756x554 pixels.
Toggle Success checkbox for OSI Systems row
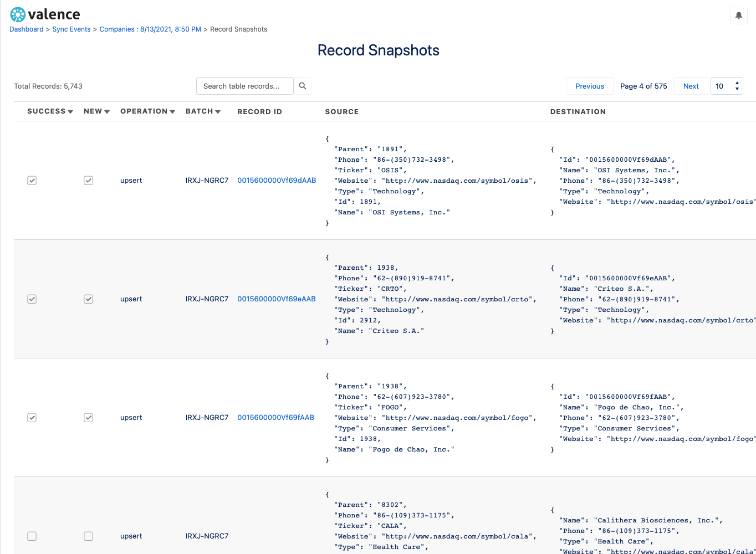32,181
